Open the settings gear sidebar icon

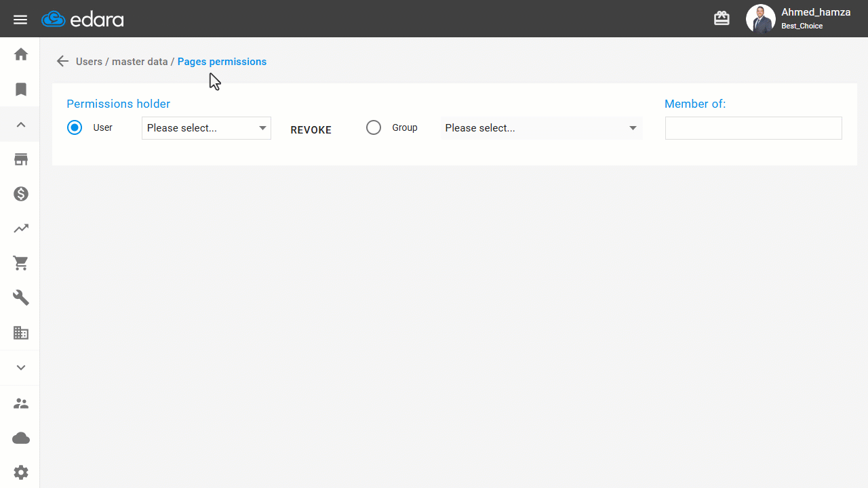[21, 472]
